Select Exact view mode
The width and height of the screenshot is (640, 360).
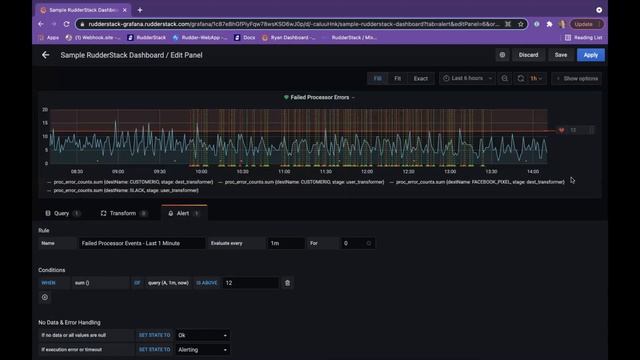[420, 78]
